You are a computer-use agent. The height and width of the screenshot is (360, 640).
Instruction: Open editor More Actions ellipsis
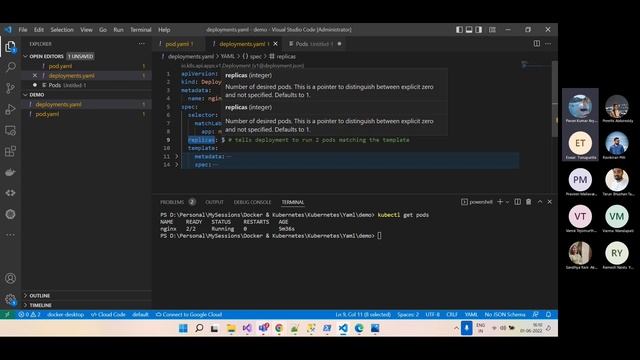tap(548, 44)
